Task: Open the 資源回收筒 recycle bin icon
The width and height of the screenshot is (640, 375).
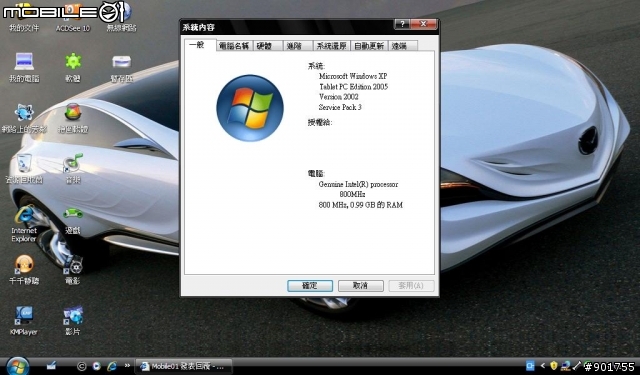Action: tap(24, 169)
